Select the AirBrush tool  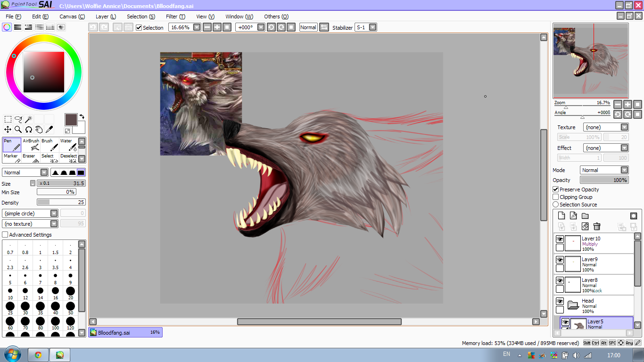[x=31, y=145]
